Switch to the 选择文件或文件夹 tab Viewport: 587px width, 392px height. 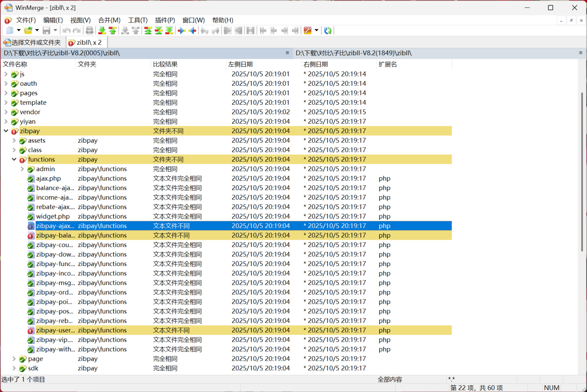click(33, 42)
